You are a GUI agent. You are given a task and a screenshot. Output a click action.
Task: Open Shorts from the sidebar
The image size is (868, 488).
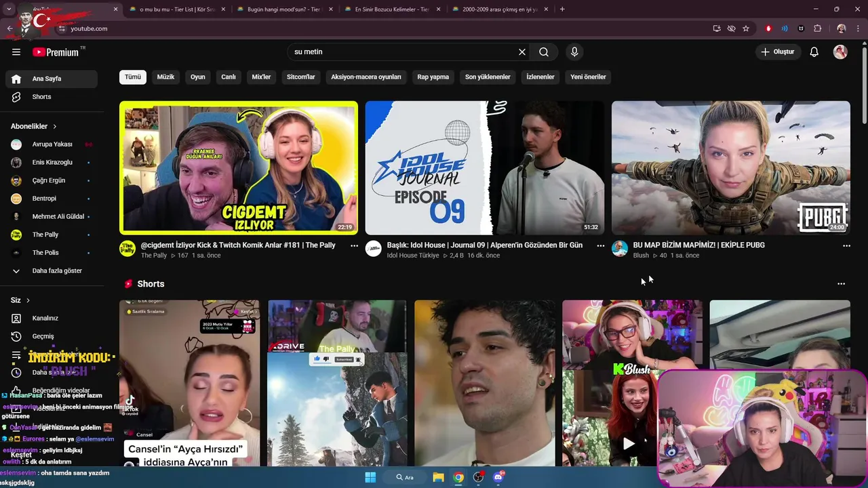(52, 97)
